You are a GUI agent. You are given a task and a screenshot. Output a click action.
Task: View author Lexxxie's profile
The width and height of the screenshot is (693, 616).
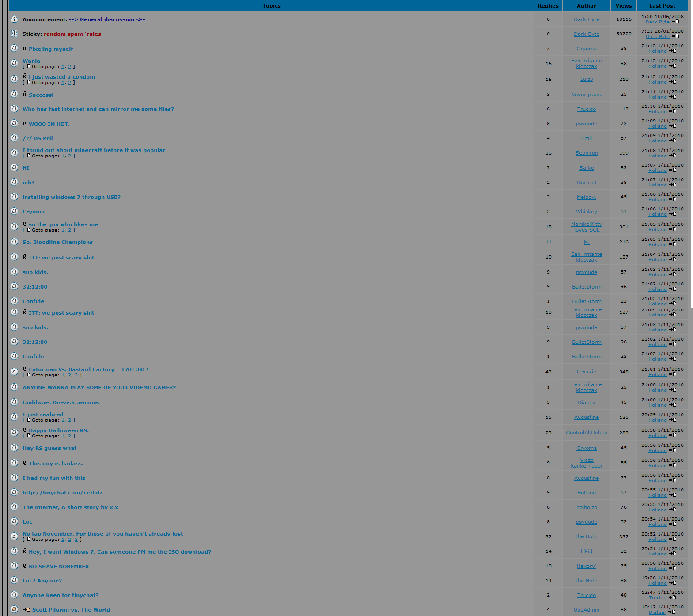click(x=587, y=372)
